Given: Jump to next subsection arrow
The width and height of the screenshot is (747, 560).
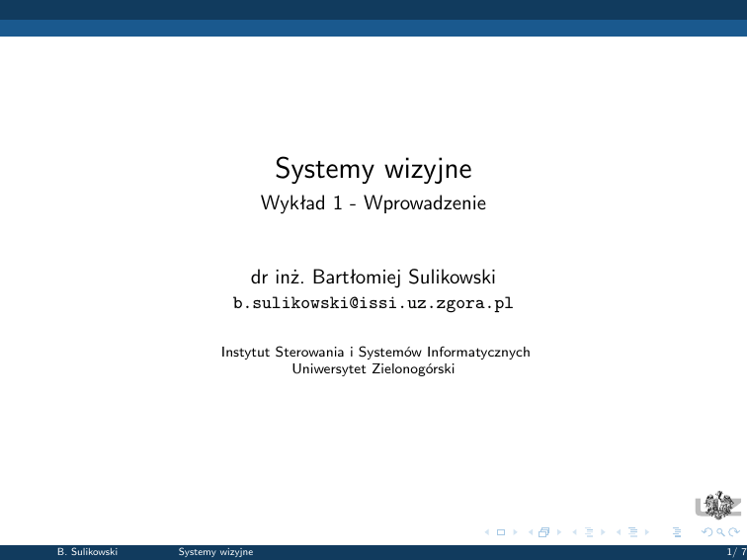Looking at the screenshot, I should pyautogui.click(x=602, y=533).
